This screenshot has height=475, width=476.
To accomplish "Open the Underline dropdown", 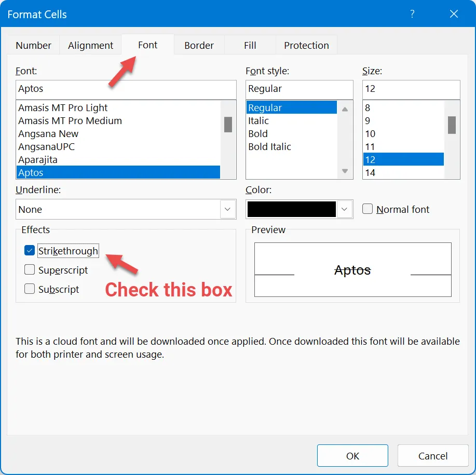I will [x=228, y=209].
